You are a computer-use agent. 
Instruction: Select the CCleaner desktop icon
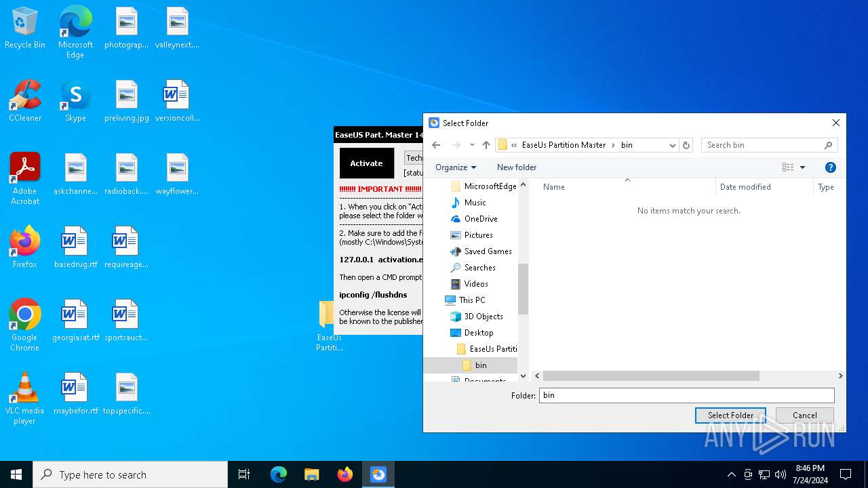(25, 102)
